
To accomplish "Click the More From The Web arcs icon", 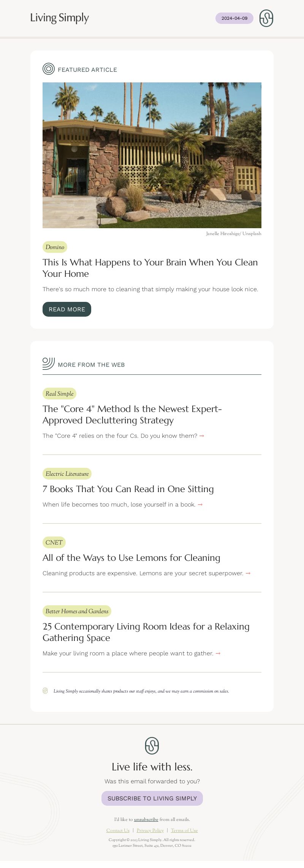I will coord(49,363).
